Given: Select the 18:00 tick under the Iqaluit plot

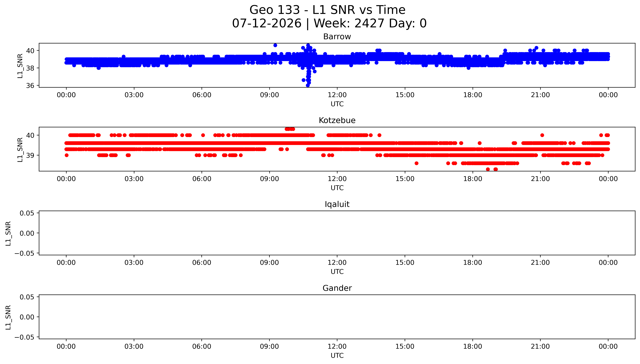Looking at the screenshot, I should [473, 262].
